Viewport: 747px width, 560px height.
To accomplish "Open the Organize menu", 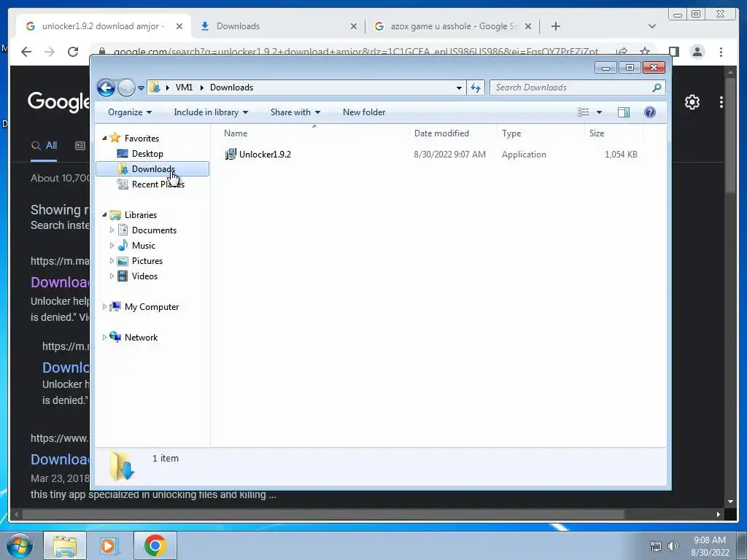I will (x=130, y=112).
